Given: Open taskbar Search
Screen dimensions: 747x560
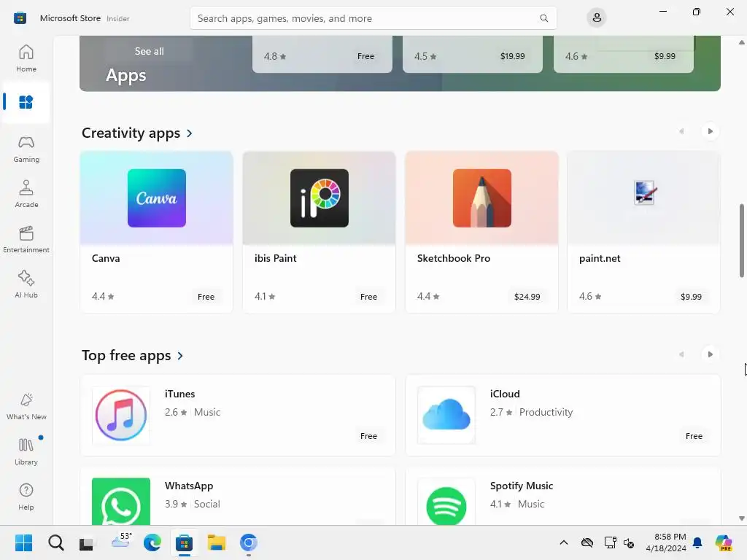Looking at the screenshot, I should click(x=55, y=542).
